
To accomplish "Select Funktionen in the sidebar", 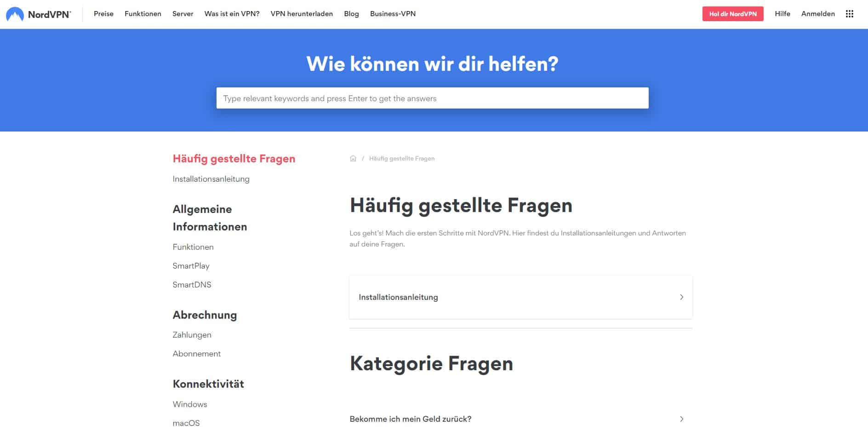I will tap(193, 247).
